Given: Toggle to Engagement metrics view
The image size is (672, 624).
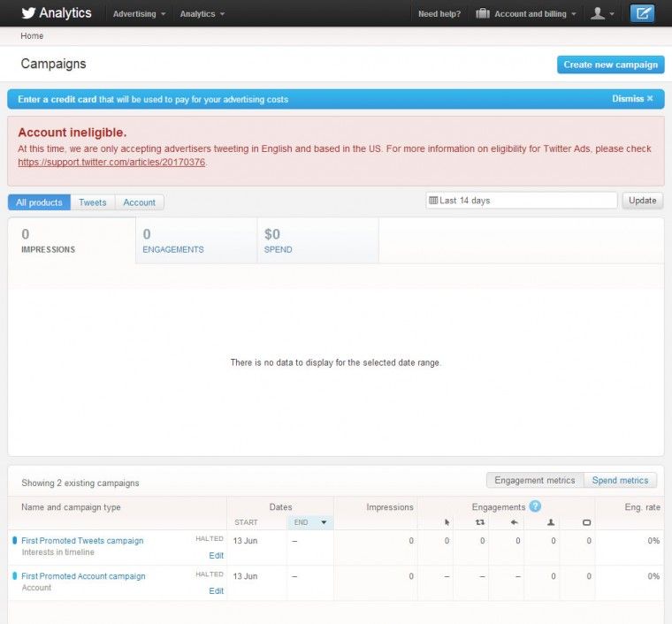Looking at the screenshot, I should (535, 480).
